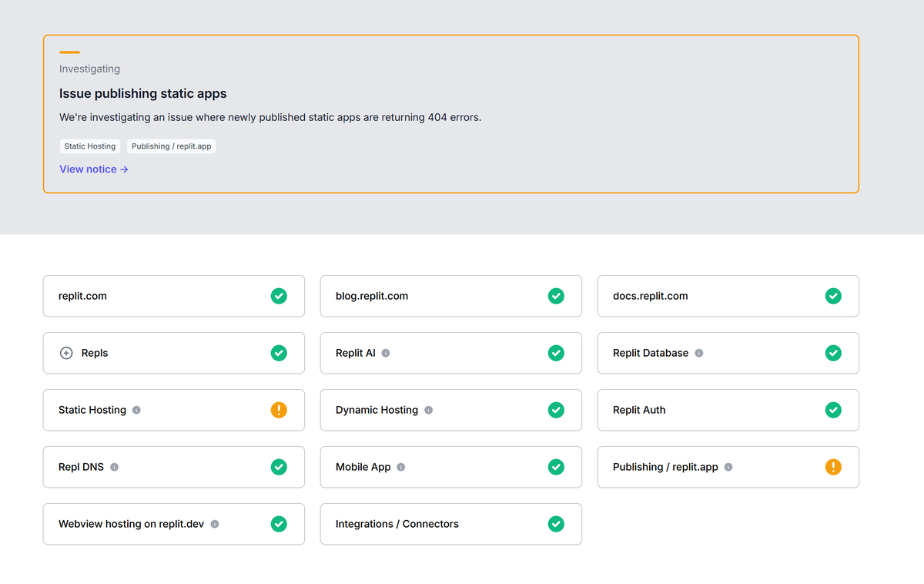Click the Replit Auth label text
The width and height of the screenshot is (924, 584).
tap(639, 410)
